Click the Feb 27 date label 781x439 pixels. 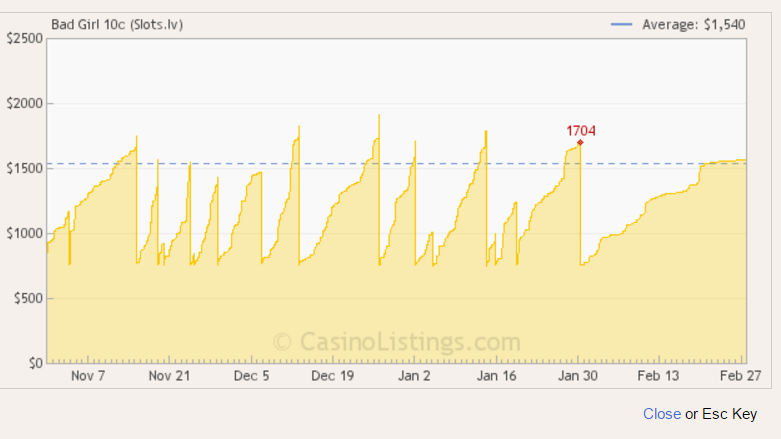coord(741,376)
